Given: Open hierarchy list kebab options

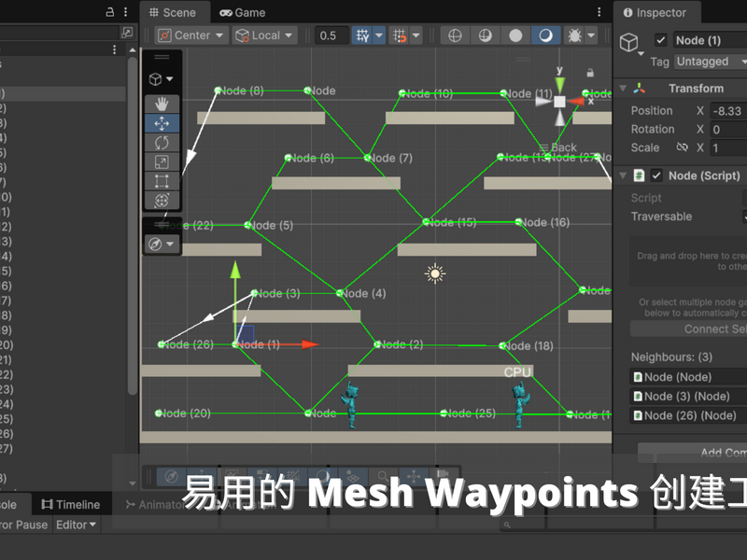Looking at the screenshot, I should pos(114,49).
